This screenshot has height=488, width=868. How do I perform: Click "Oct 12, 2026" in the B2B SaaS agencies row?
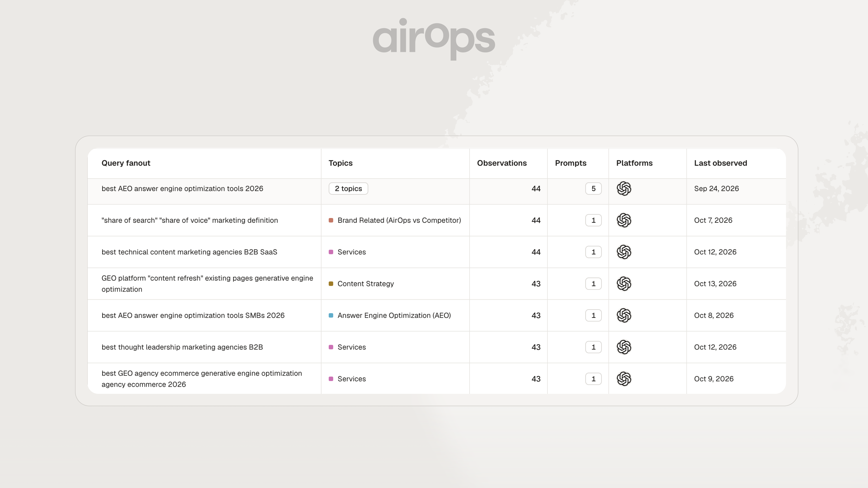pos(715,252)
